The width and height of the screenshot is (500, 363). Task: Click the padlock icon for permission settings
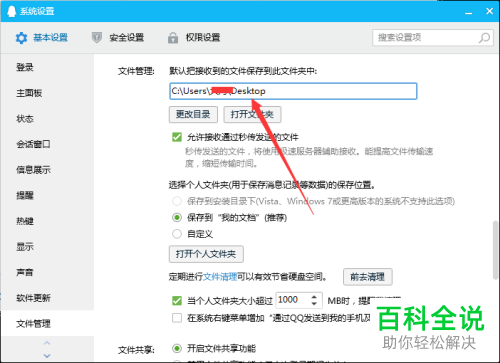coord(173,38)
